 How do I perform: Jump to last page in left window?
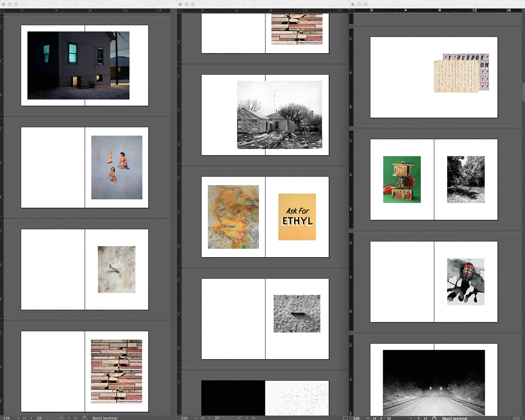tap(76, 418)
